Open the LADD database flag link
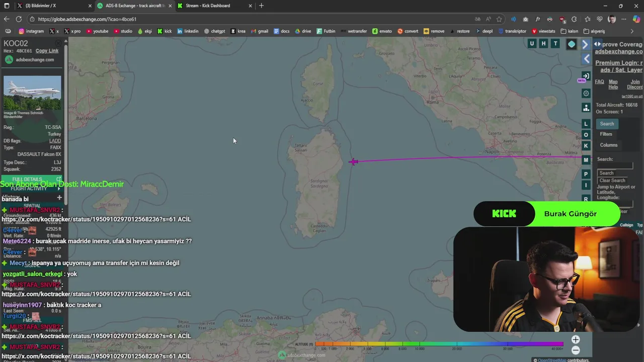This screenshot has width=644, height=362. pos(55,141)
